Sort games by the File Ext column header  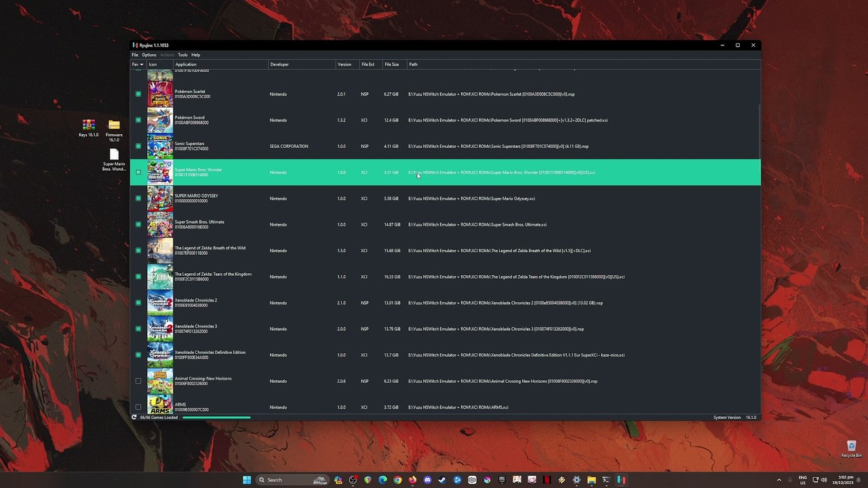point(372,64)
